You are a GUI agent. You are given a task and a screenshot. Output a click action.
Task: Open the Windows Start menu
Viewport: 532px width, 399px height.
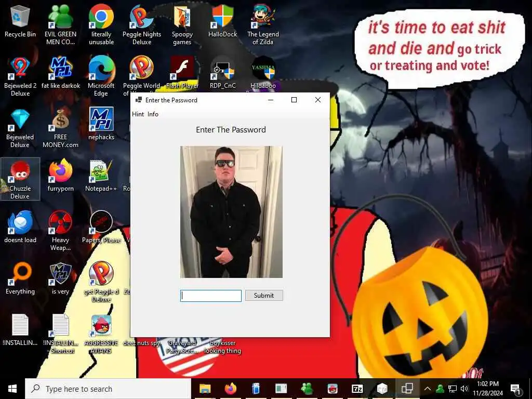click(x=12, y=389)
